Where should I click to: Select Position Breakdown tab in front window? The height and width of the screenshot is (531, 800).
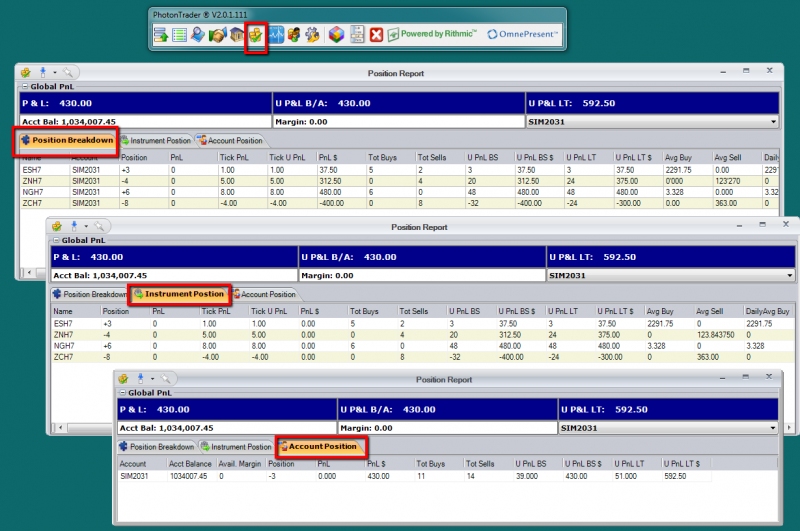(x=157, y=447)
